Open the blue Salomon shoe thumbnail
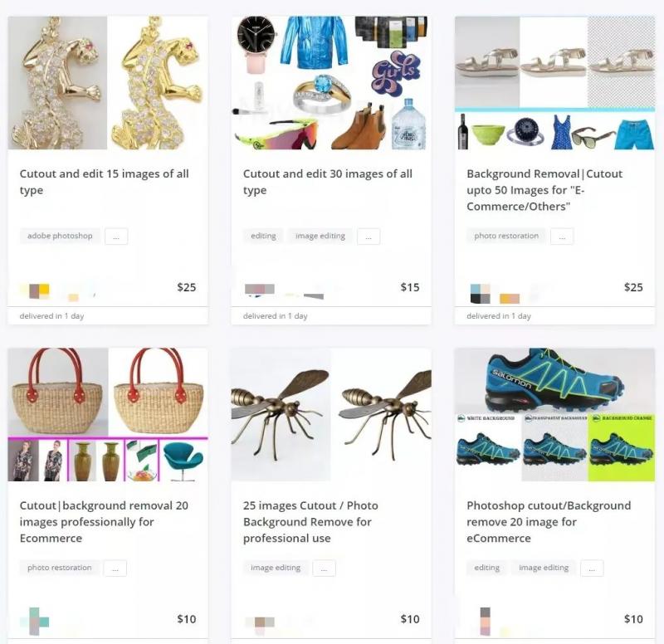Image resolution: width=664 pixels, height=644 pixels. tap(554, 414)
